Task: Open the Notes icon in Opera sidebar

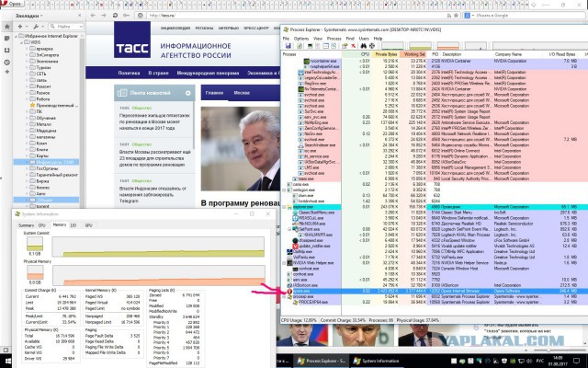Action: coord(6,39)
